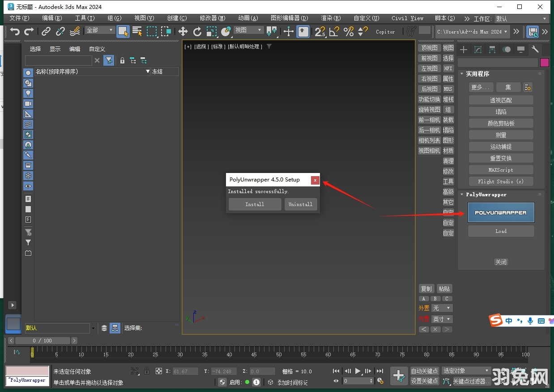Open the 选定对象 key filter dropdown
Viewport: 554px width, 392px height.
point(466,371)
